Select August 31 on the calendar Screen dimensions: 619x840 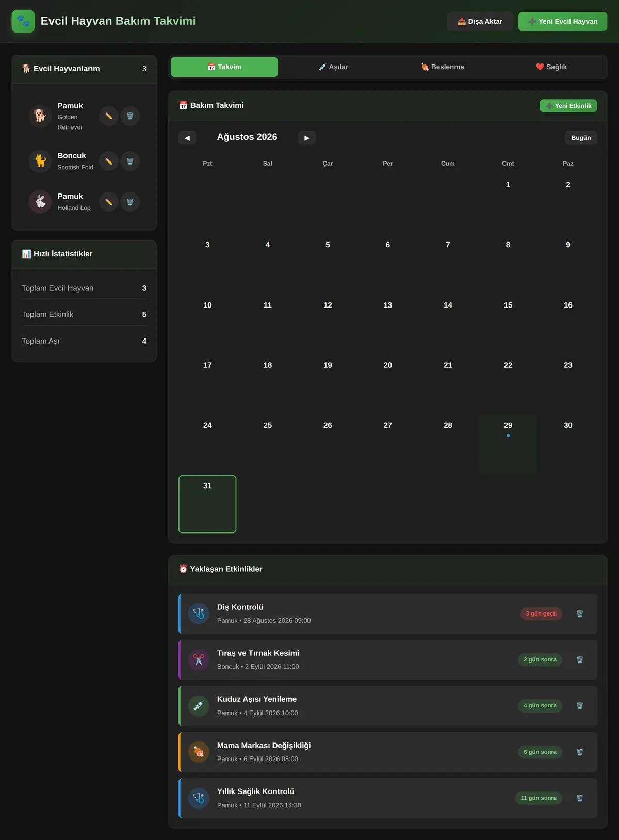(x=207, y=504)
